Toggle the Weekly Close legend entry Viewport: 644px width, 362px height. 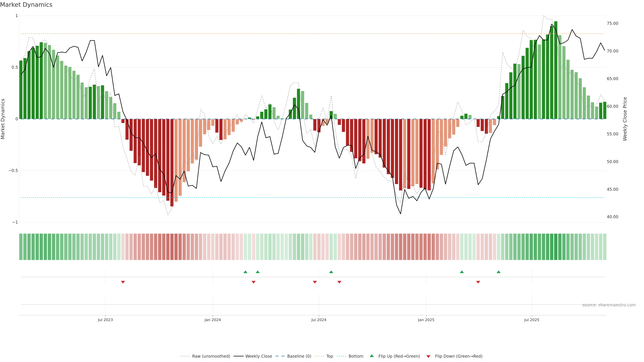258,356
